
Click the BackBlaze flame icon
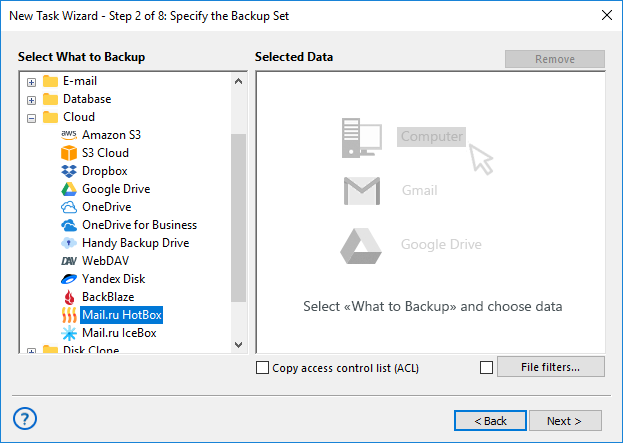(69, 297)
